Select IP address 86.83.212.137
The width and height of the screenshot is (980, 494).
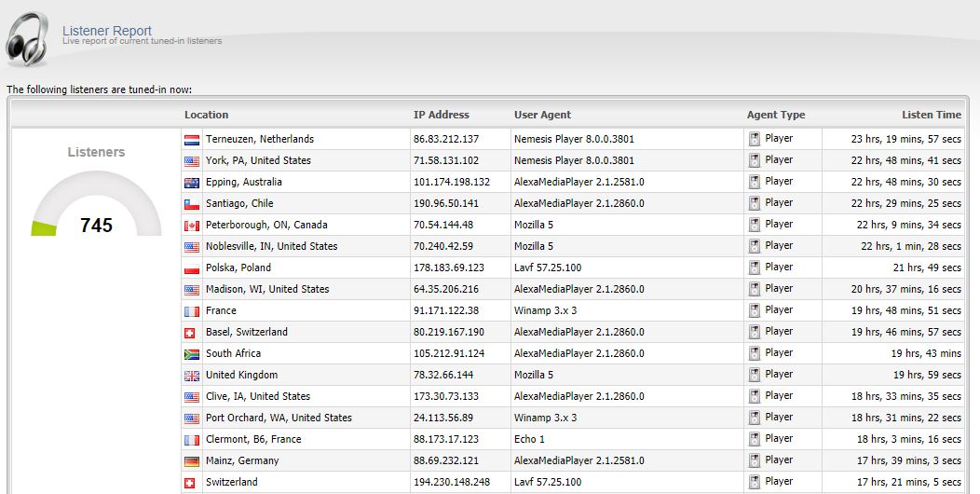pos(446,139)
